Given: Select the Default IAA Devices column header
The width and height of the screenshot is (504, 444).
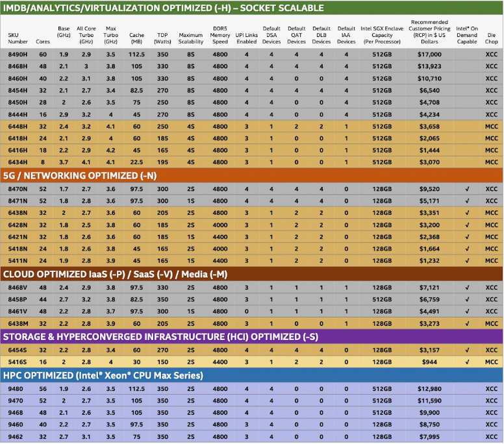Looking at the screenshot, I should click(x=346, y=35).
